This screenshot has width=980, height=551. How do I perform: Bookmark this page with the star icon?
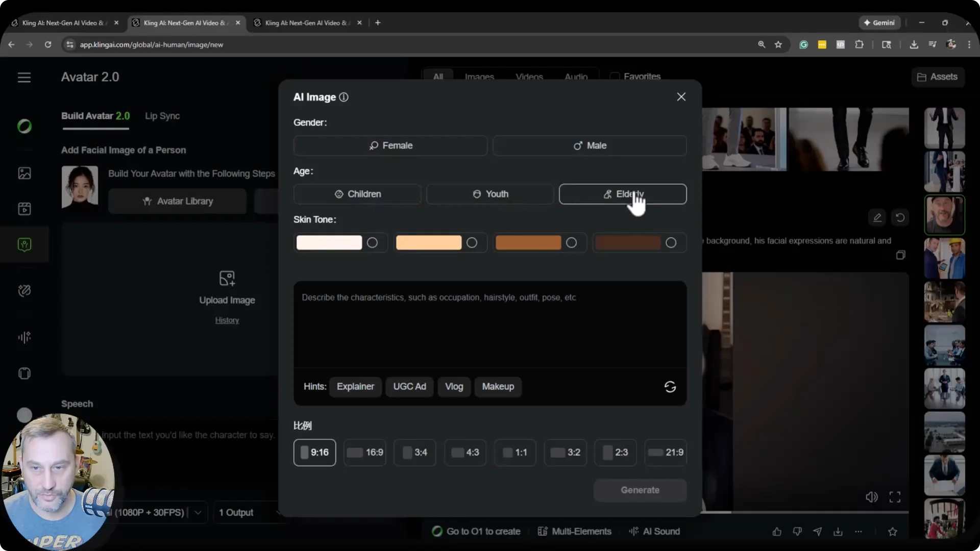[778, 44]
